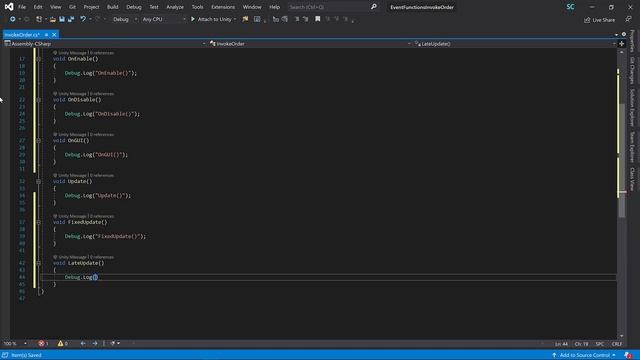The width and height of the screenshot is (640, 360).
Task: Click the SC account badge
Action: (x=570, y=7)
